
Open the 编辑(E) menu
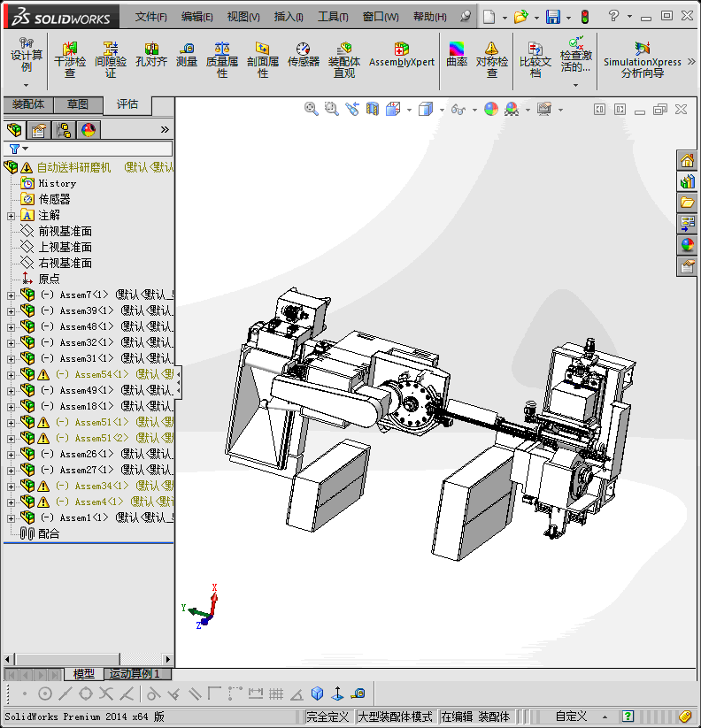pyautogui.click(x=197, y=17)
